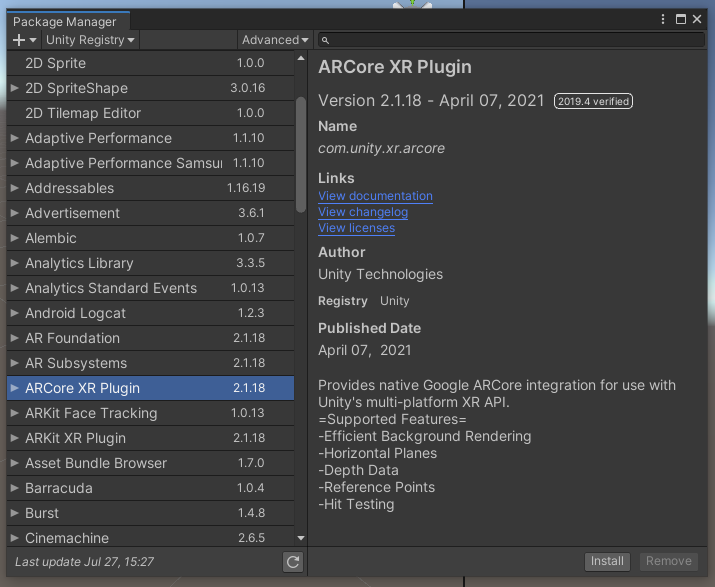Viewport: 715px width, 587px height.
Task: Click the refresh package list icon
Action: [293, 561]
